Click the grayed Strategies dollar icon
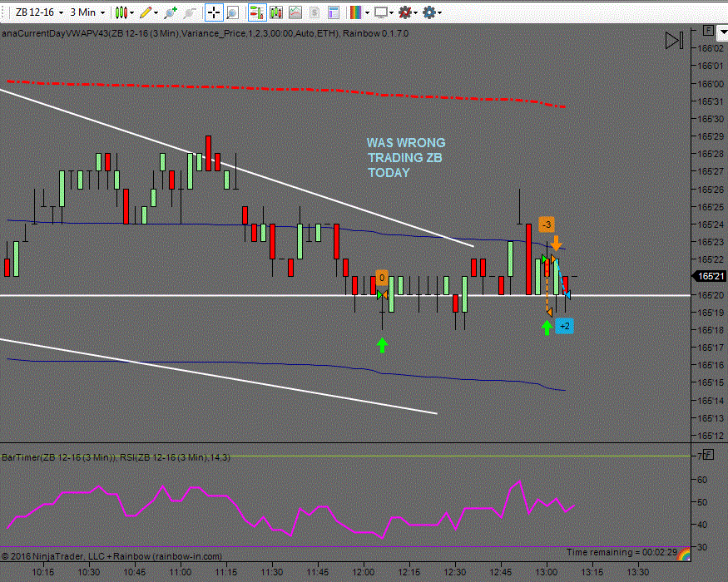The height and width of the screenshot is (582, 728). coord(314,12)
